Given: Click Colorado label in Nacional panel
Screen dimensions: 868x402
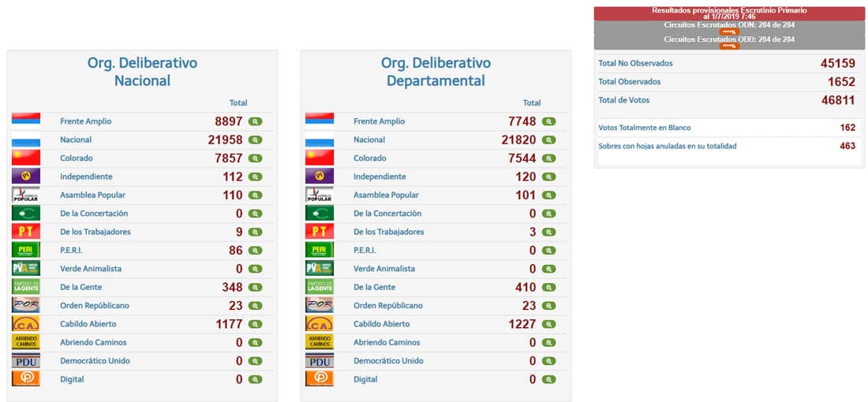Looking at the screenshot, I should (x=76, y=158).
